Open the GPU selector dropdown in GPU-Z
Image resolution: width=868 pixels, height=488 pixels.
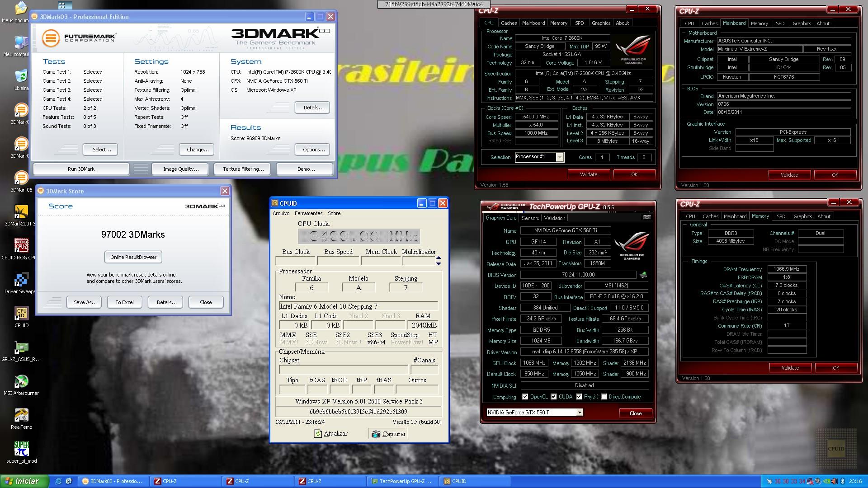(579, 413)
